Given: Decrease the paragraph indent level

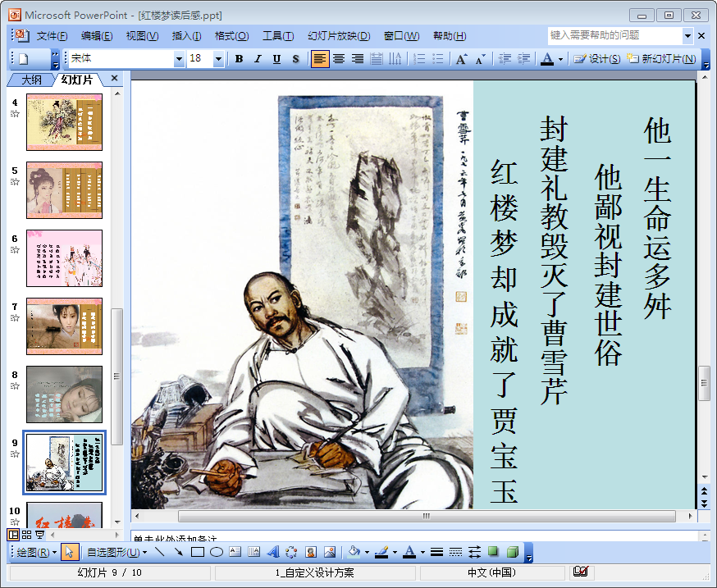Looking at the screenshot, I should point(505,59).
